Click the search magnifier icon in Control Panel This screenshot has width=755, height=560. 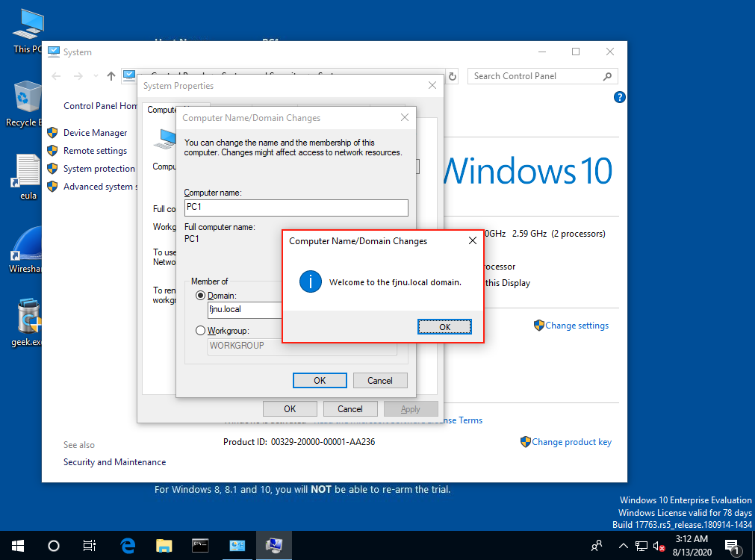tap(607, 76)
